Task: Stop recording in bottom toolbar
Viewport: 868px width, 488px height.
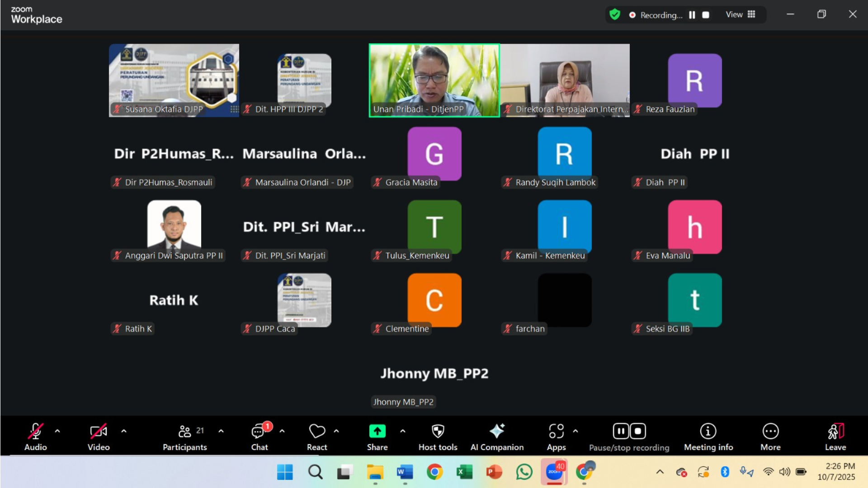Action: coord(638,431)
